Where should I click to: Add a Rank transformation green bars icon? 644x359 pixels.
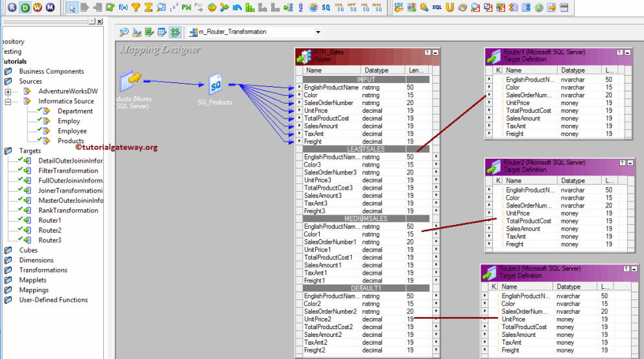[x=250, y=7]
